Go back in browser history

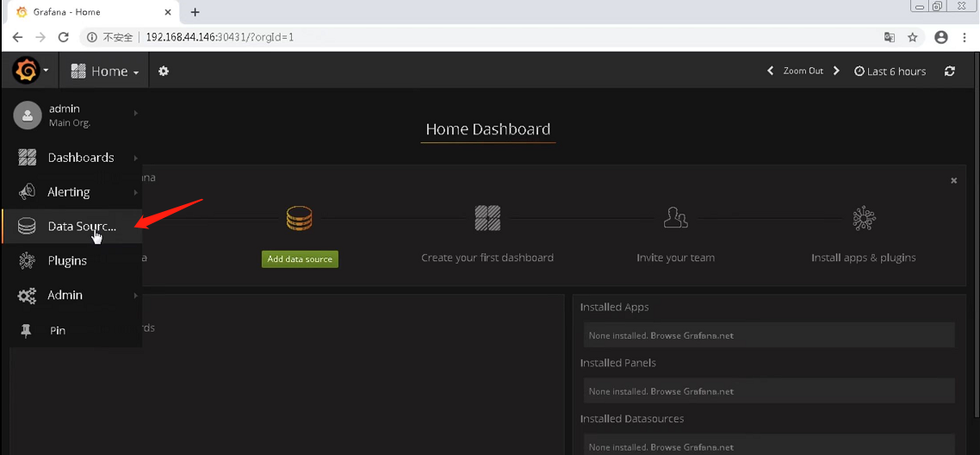pos(17,38)
